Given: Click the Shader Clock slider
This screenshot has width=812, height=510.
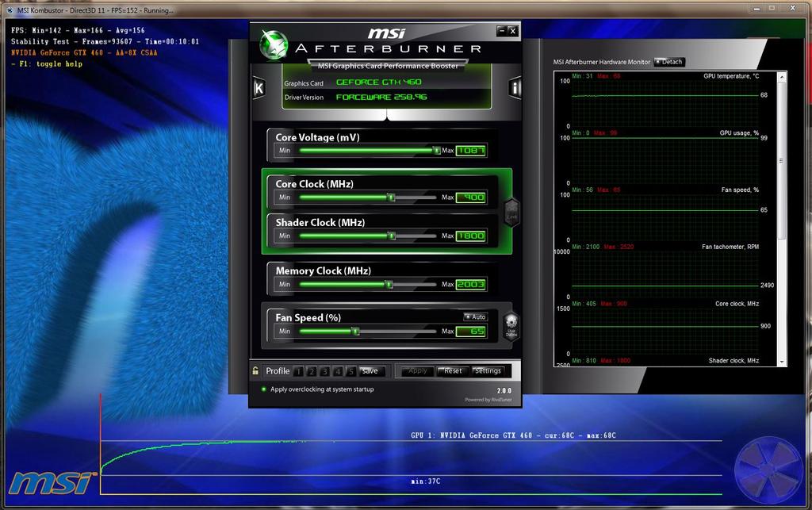Looking at the screenshot, I should 368,236.
